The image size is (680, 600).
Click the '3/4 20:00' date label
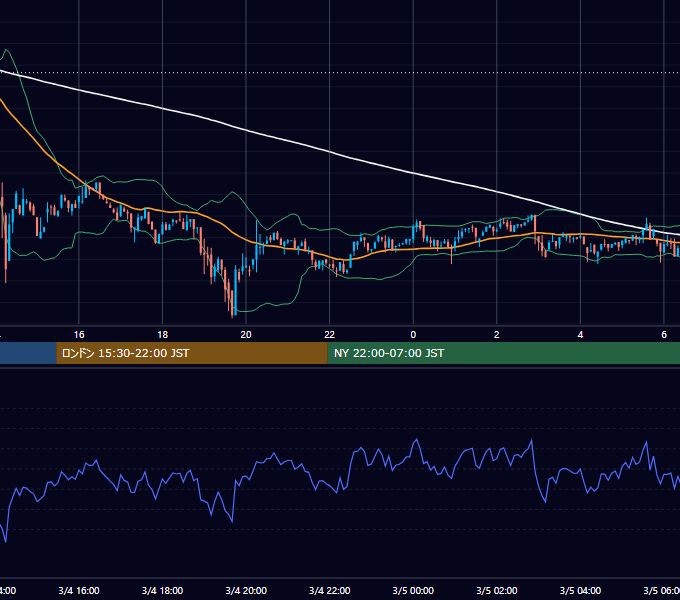tap(246, 590)
